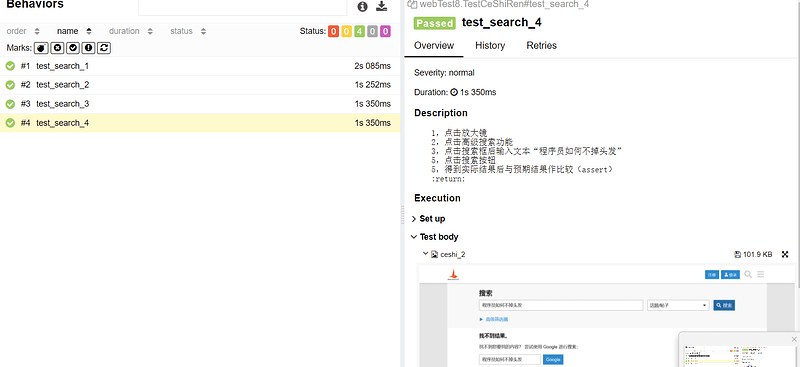Screen dimensions: 800x367
Task: Click the info icon in Behaviors header
Action: coord(362,6)
